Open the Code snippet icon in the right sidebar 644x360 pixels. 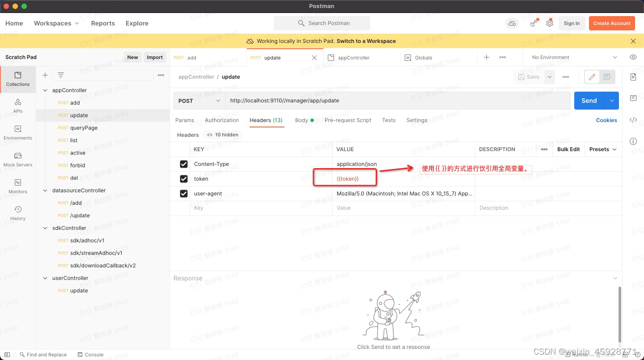click(633, 120)
